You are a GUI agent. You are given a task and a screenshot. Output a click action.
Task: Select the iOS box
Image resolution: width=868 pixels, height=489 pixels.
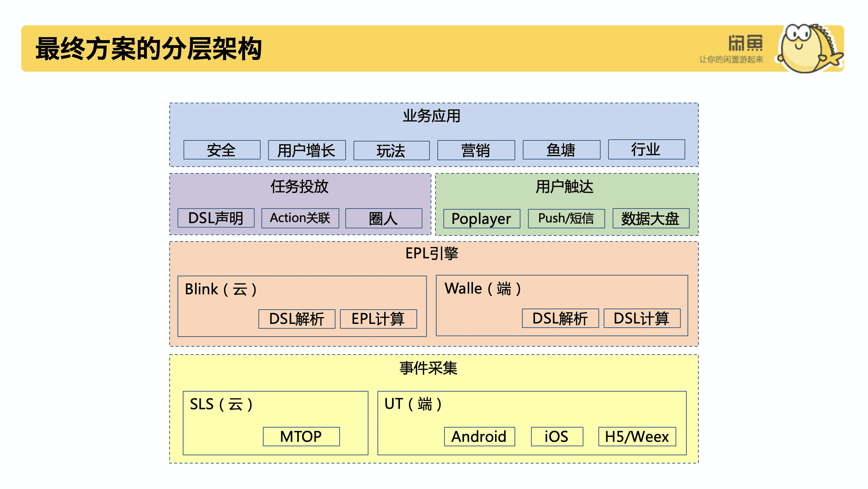pyautogui.click(x=557, y=437)
